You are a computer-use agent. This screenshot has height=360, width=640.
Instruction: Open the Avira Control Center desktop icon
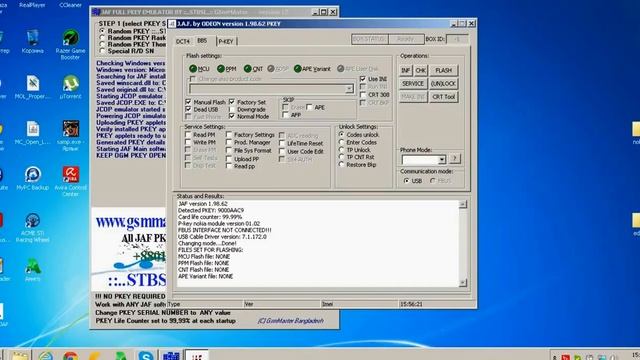70,181
